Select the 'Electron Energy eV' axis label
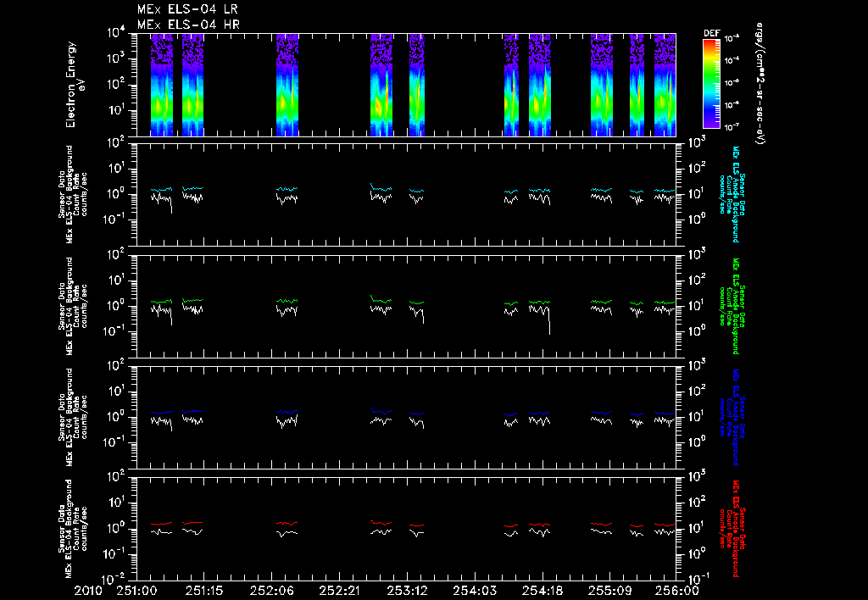Image resolution: width=868 pixels, height=600 pixels. click(75, 85)
